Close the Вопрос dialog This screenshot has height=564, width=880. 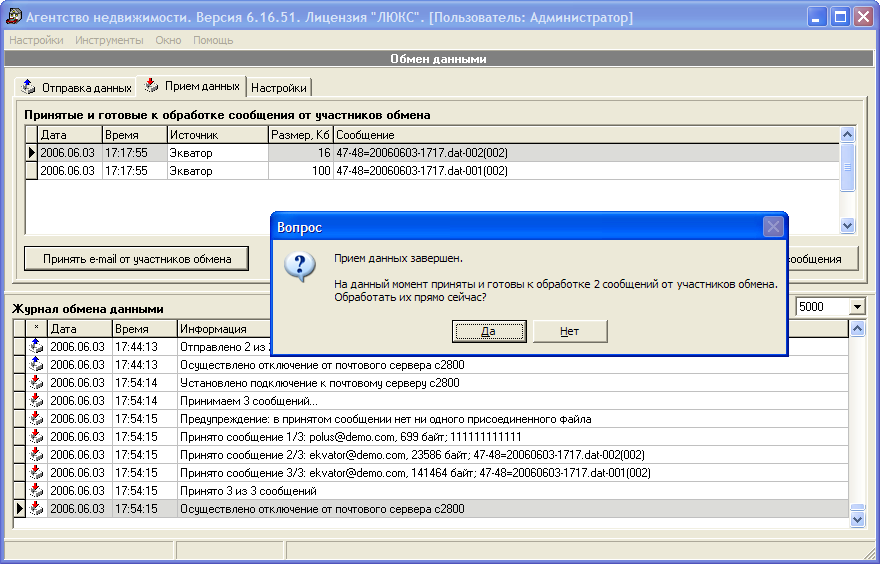pyautogui.click(x=773, y=227)
